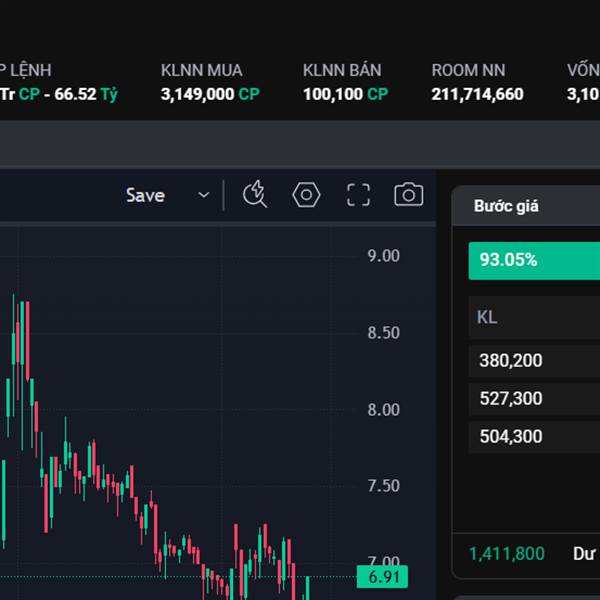
Task: Click the Quick Search lightning magnifier icon
Action: [x=255, y=195]
